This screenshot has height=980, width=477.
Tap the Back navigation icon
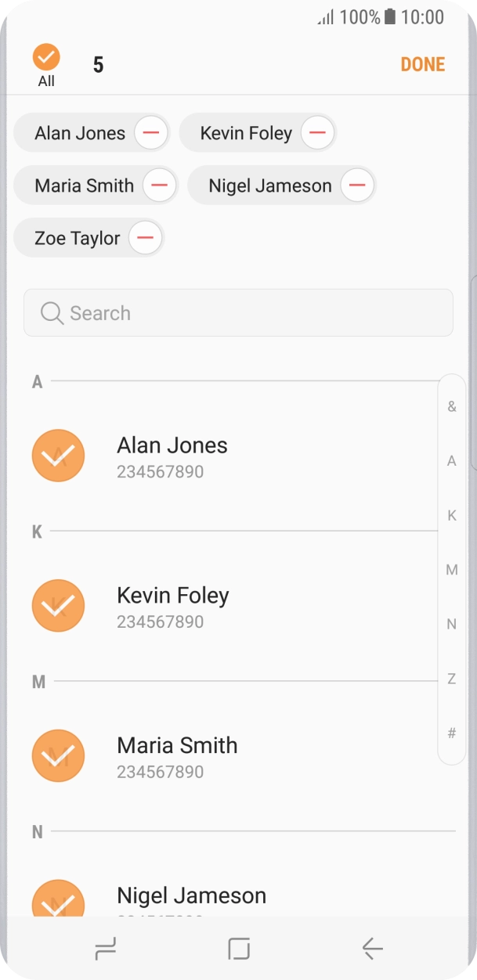(x=372, y=949)
